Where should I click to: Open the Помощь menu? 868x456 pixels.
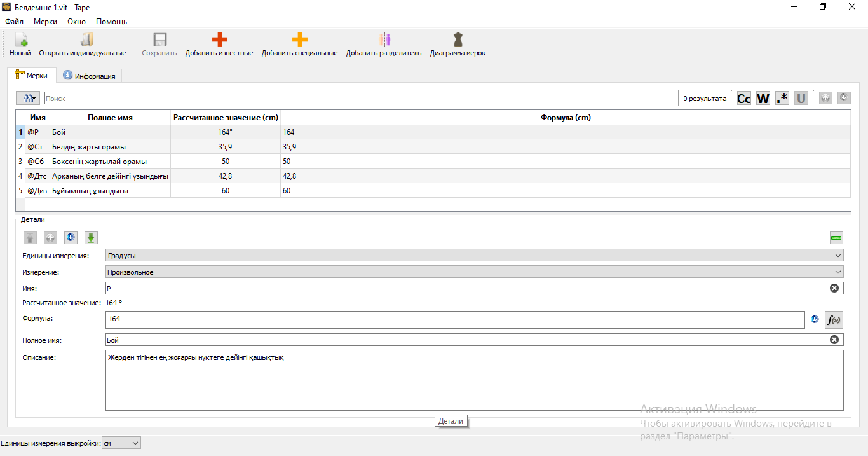coord(111,21)
